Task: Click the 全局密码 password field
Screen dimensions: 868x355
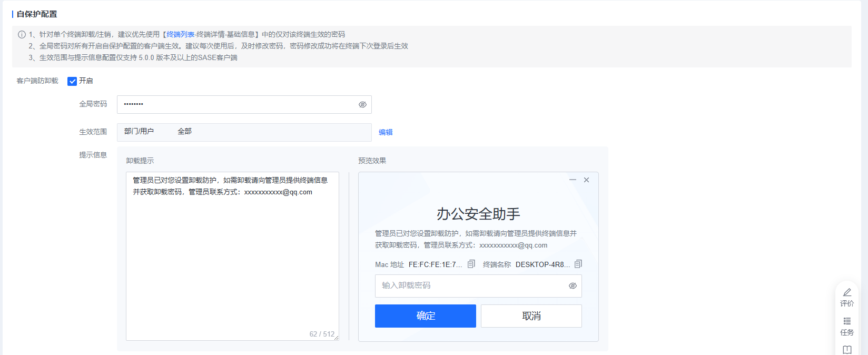Action: (x=237, y=104)
